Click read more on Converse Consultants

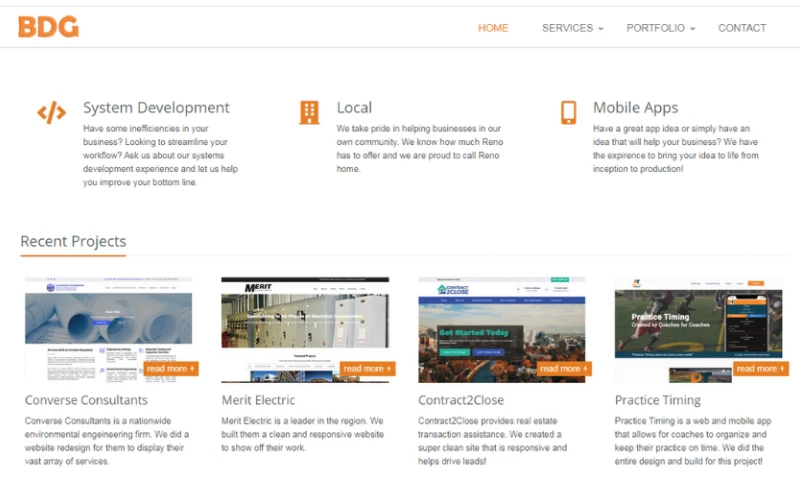171,369
